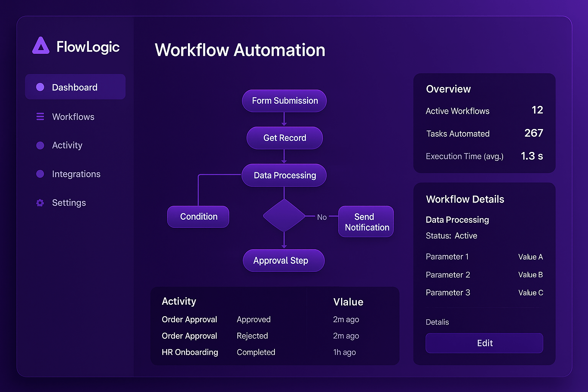Click the Send Notification node
This screenshot has width=588, height=392.
click(x=366, y=222)
